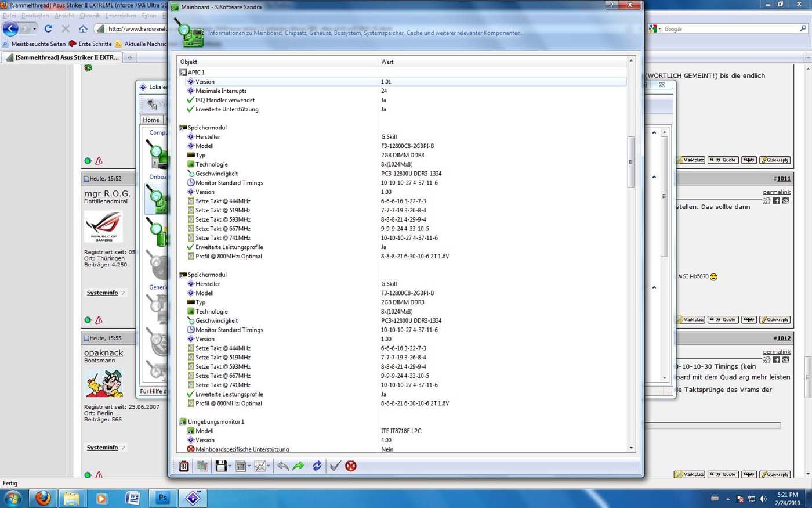
Task: Click Meistbesuchte Seiten bookmark
Action: pos(34,44)
